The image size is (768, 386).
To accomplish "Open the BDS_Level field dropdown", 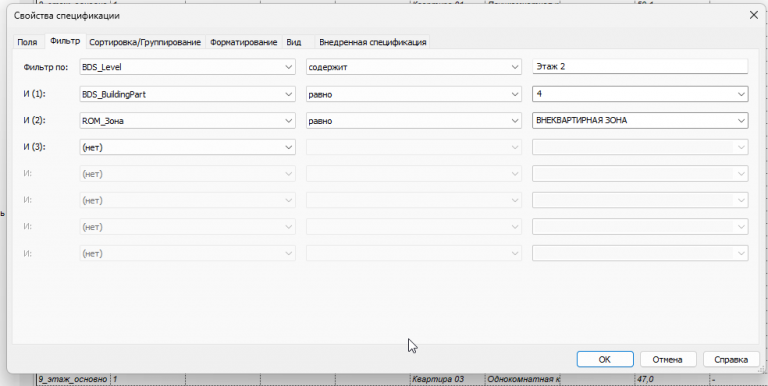I will (x=188, y=67).
